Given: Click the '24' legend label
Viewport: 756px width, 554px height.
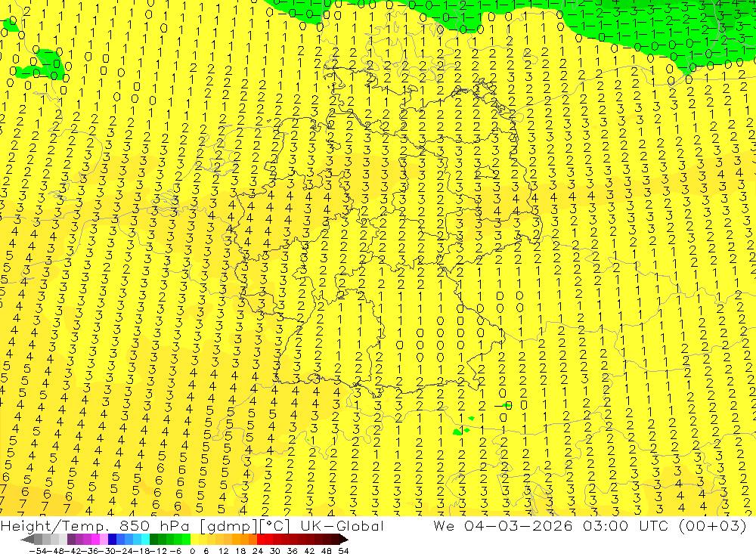Looking at the screenshot, I should pos(258,551).
